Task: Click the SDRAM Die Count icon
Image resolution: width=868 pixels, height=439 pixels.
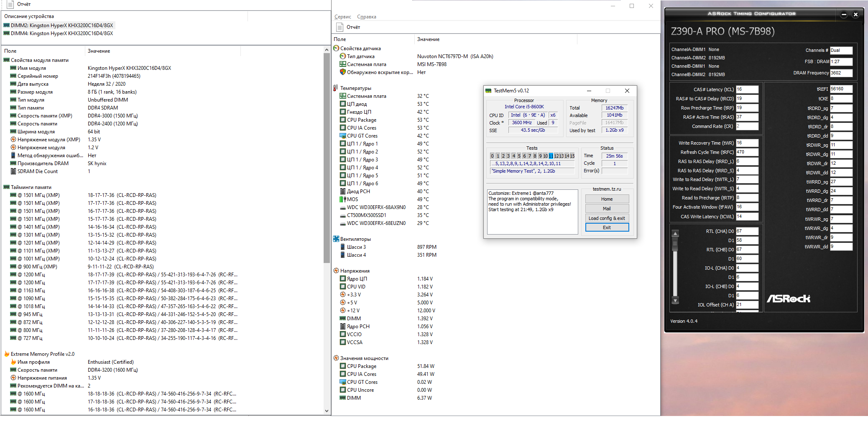Action: (x=13, y=171)
